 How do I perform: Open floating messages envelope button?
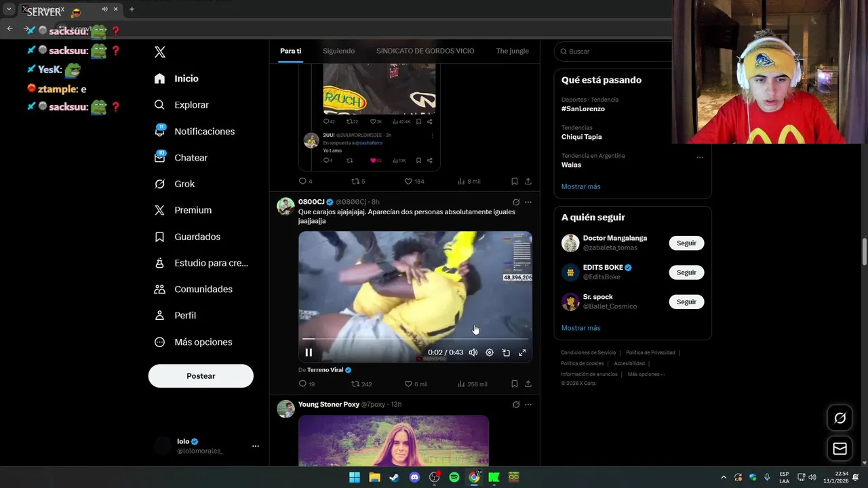(x=840, y=449)
